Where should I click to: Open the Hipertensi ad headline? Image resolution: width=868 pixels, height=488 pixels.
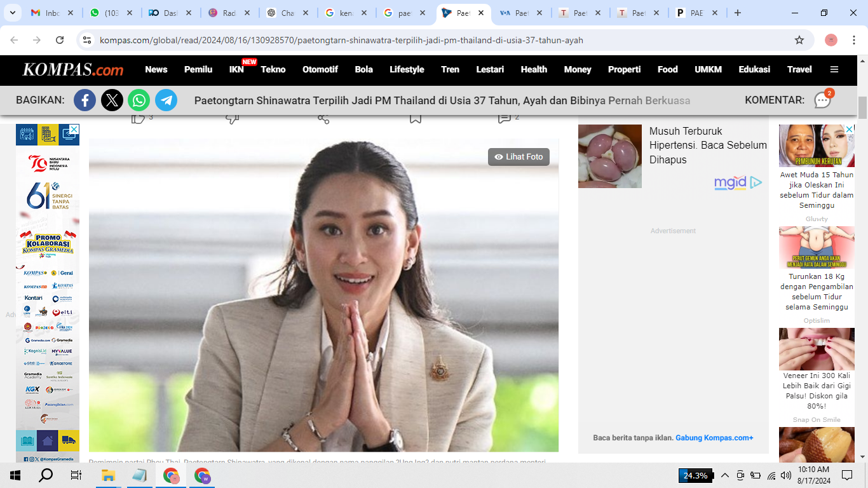tap(708, 146)
